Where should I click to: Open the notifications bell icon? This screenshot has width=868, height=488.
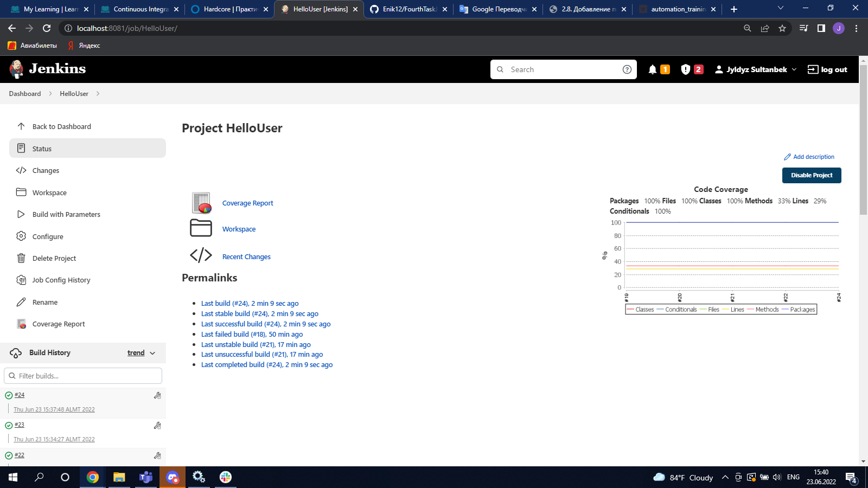[x=653, y=69]
